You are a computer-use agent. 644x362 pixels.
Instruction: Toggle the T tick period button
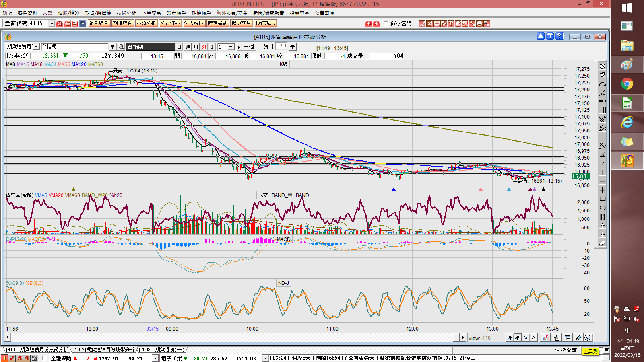[212, 47]
